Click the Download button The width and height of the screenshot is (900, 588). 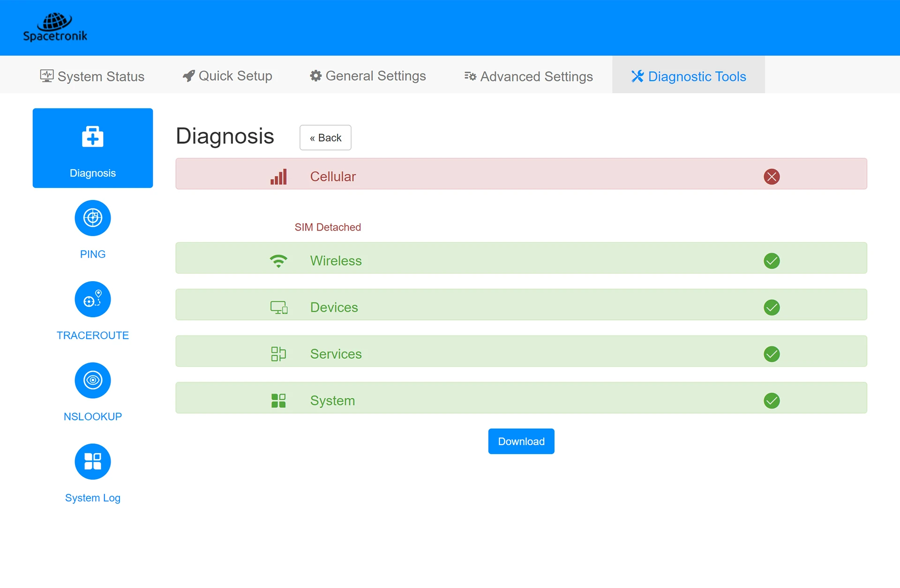click(x=521, y=441)
